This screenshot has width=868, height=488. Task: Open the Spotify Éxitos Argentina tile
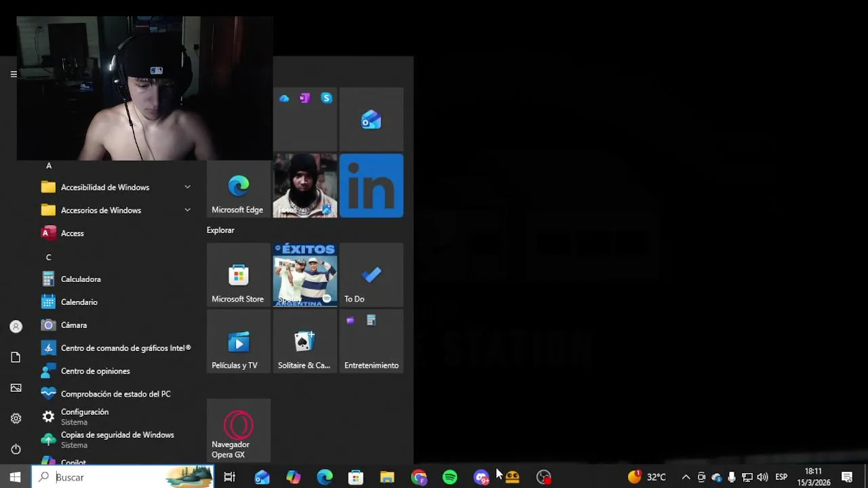coord(305,275)
